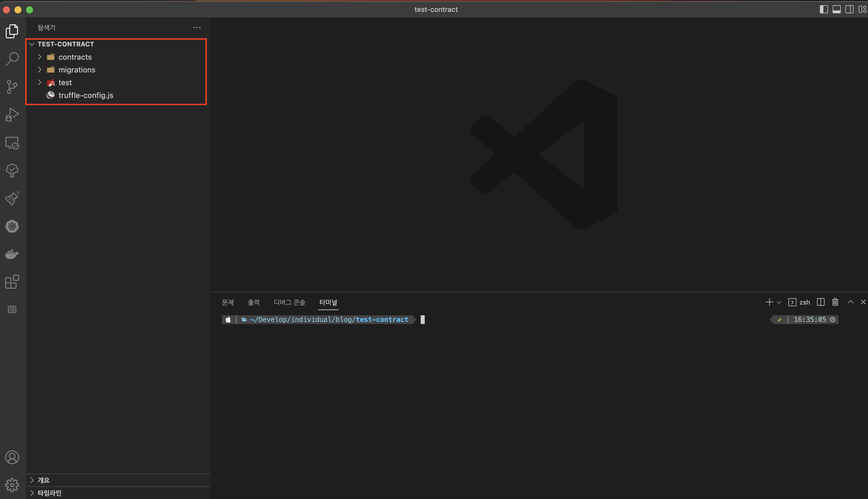
Task: Kill terminal with trash icon
Action: [835, 302]
